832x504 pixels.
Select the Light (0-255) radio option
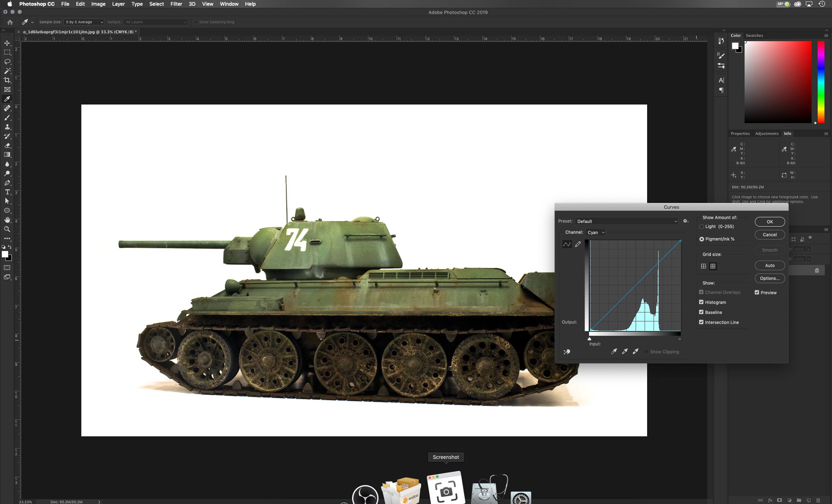click(x=702, y=227)
